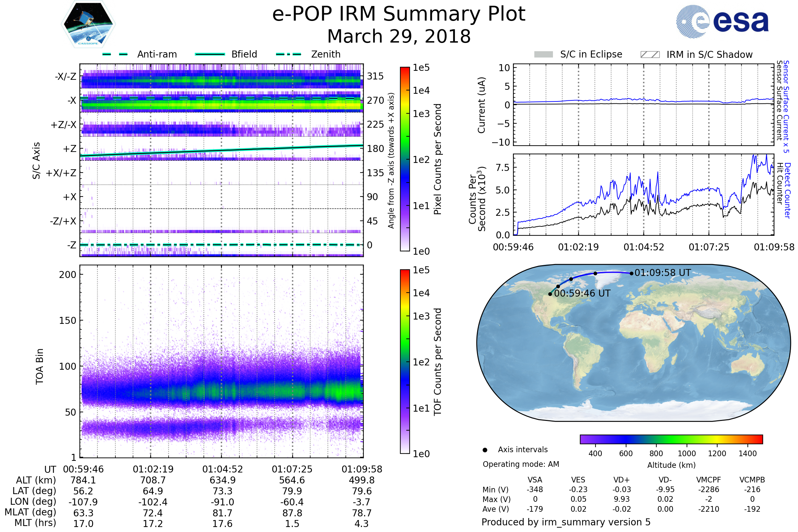
Task: Click the ESA logo
Action: point(723,21)
